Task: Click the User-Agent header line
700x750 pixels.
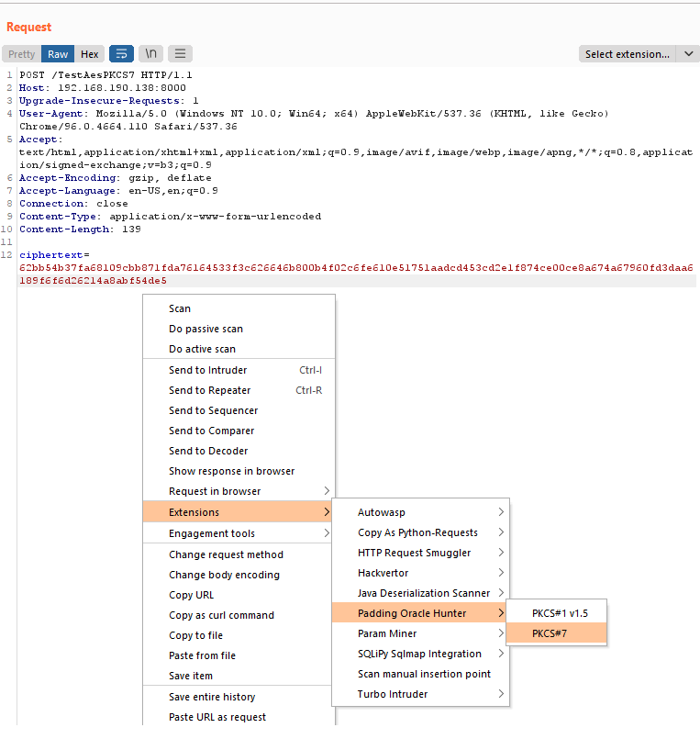Action: point(314,119)
